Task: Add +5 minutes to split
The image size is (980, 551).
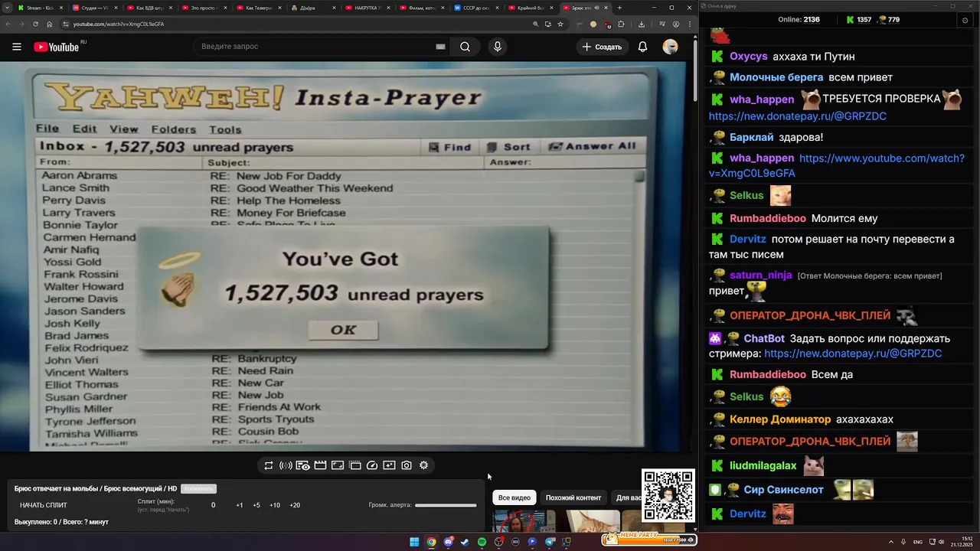Action: pos(256,505)
